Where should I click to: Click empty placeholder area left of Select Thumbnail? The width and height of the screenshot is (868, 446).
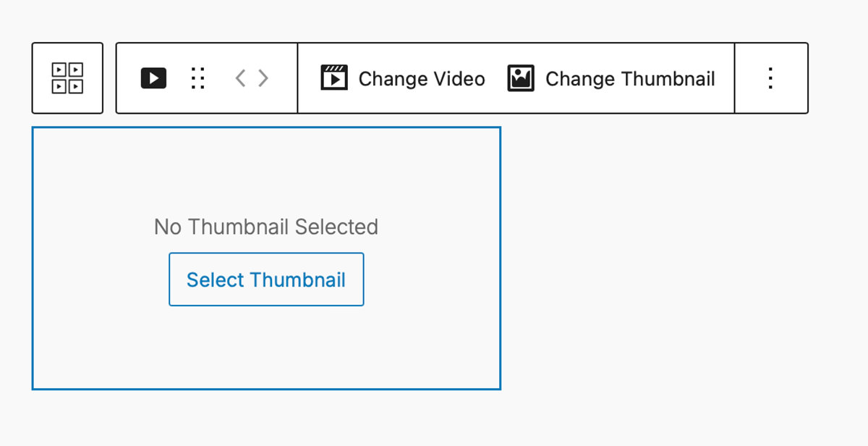(100, 279)
